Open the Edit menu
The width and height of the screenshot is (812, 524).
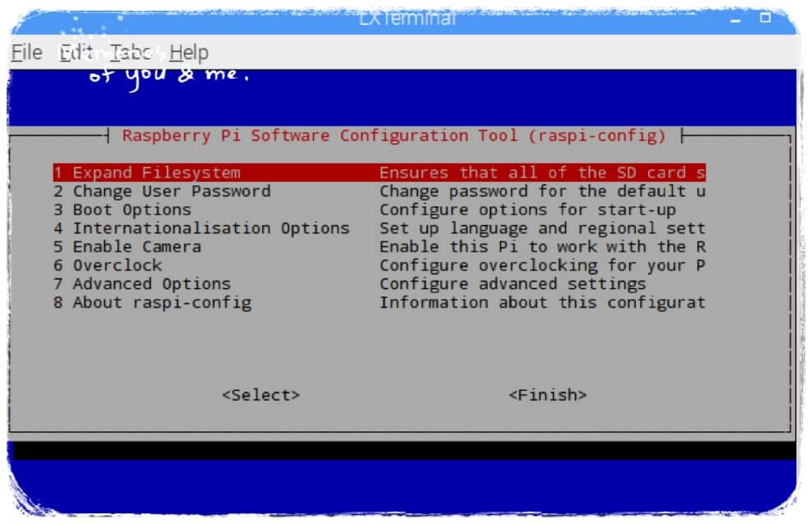pos(76,52)
